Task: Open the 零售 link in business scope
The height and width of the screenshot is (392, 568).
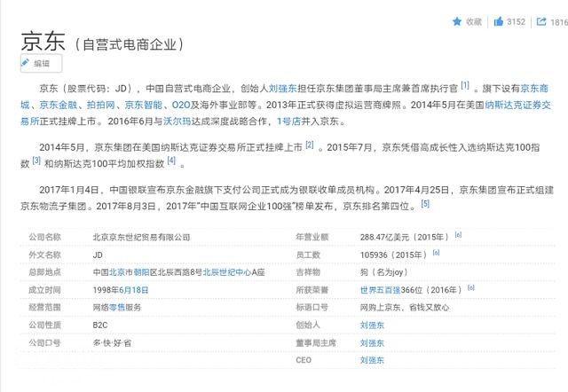Action: 116,308
